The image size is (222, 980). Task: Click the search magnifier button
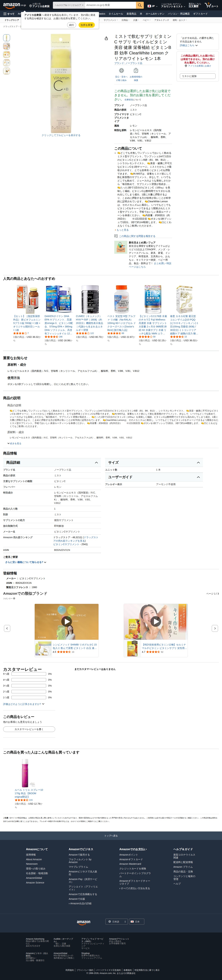140,5
